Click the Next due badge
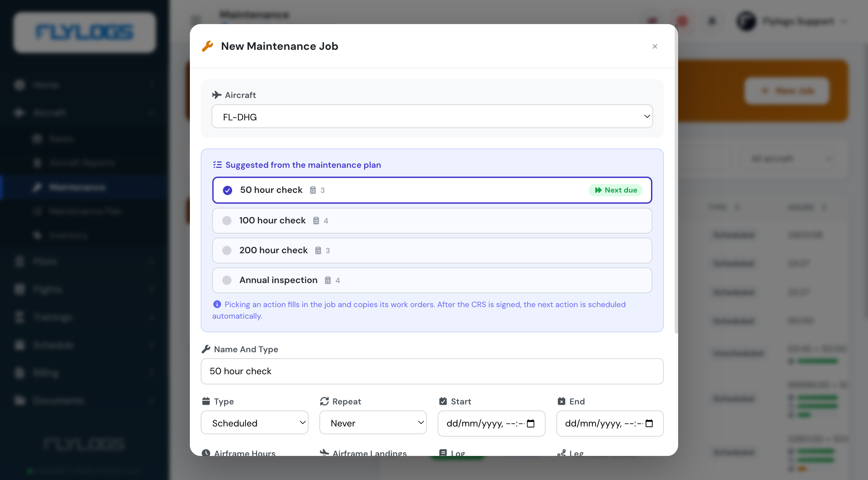The width and height of the screenshot is (868, 480). coord(616,190)
